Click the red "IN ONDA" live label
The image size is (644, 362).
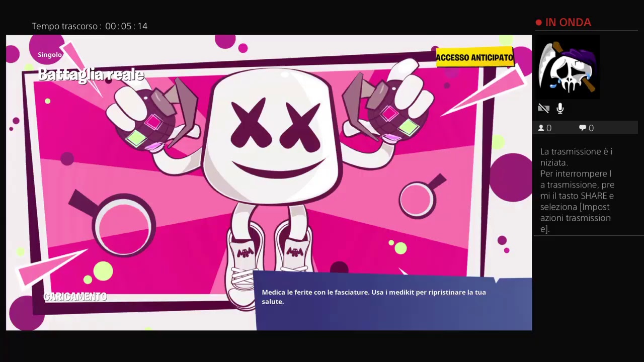coord(563,23)
